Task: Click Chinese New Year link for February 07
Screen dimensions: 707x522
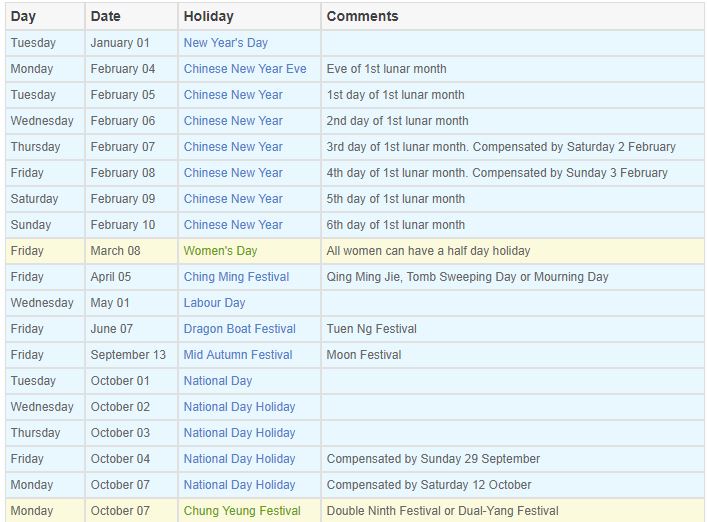Action: click(x=233, y=147)
